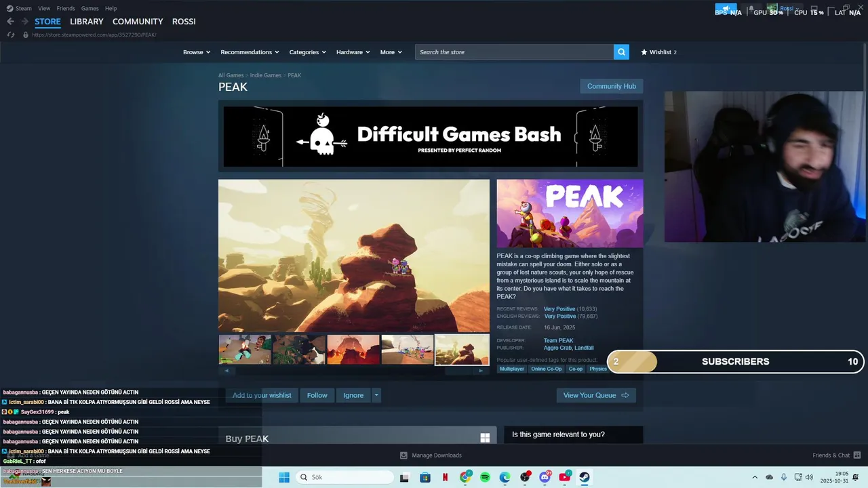Select the Online Co-Op tag
This screenshot has height=488, width=868.
(x=547, y=369)
